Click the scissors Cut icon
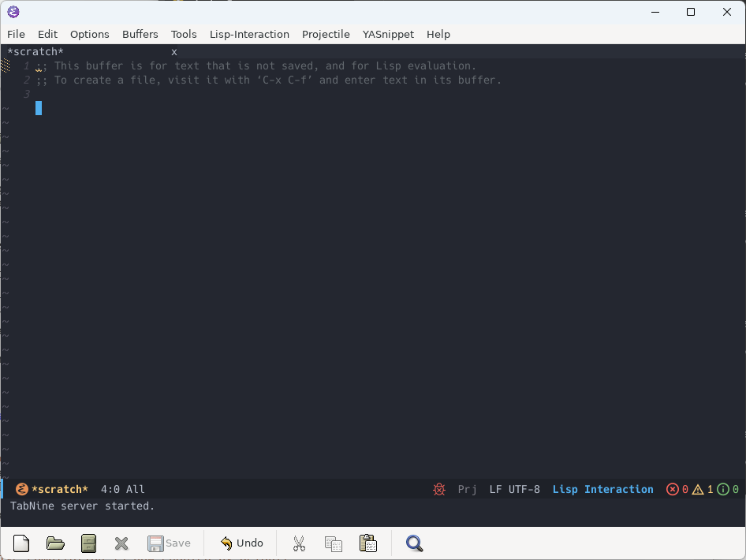746x560 pixels. pos(299,543)
